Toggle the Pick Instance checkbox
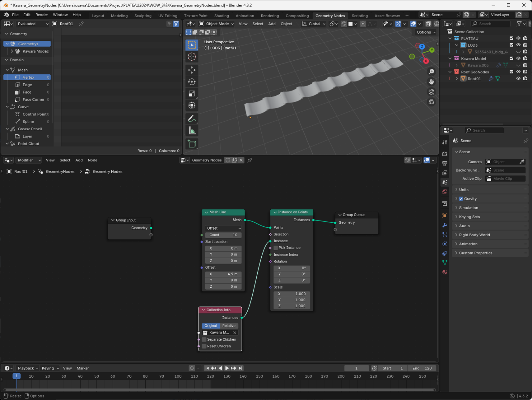The image size is (532, 400). click(x=276, y=248)
